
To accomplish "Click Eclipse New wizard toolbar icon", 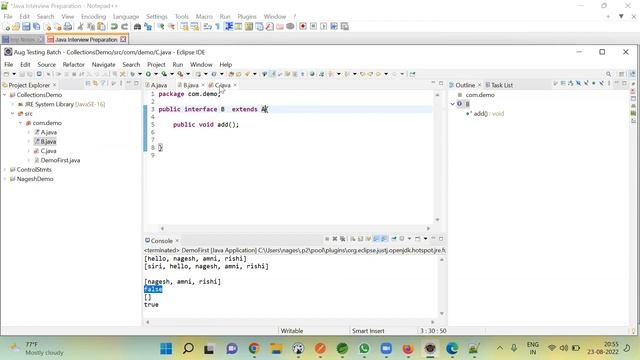I will click(6, 74).
